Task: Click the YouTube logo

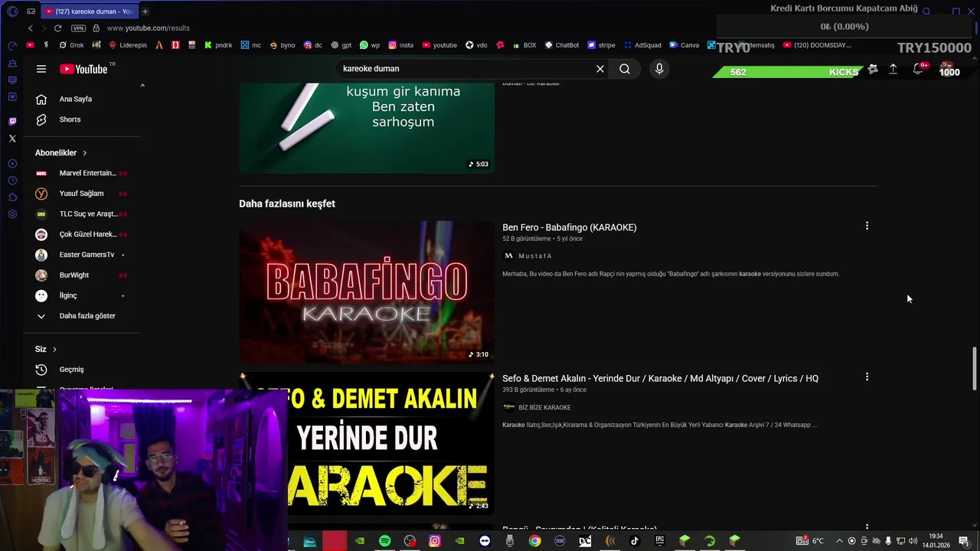Action: 83,69
